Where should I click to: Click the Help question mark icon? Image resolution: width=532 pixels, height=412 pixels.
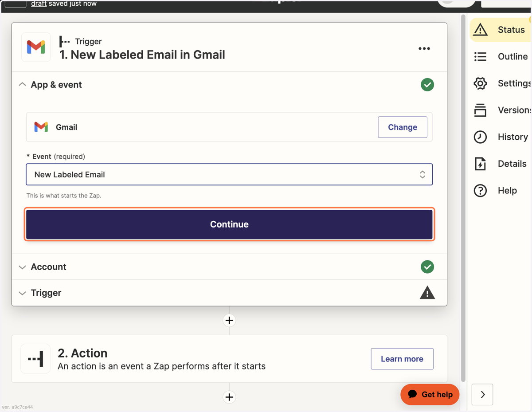pyautogui.click(x=480, y=190)
